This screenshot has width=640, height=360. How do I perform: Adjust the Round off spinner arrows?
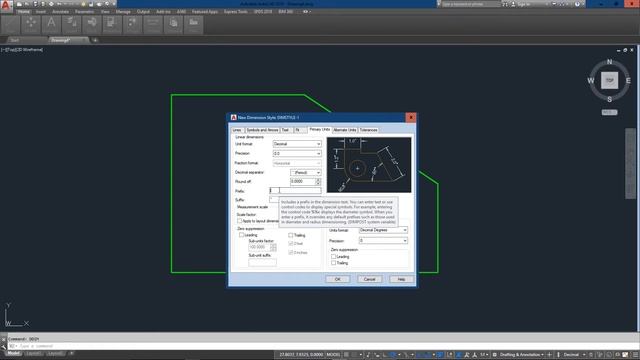pyautogui.click(x=318, y=182)
